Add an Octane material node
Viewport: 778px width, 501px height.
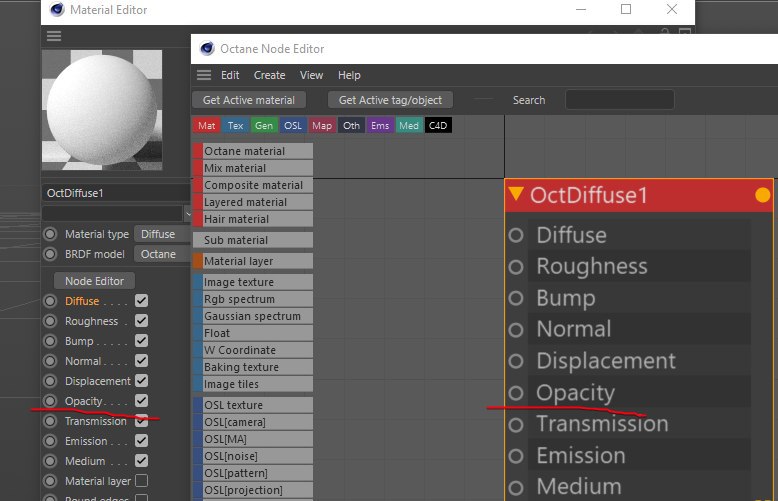[x=253, y=151]
